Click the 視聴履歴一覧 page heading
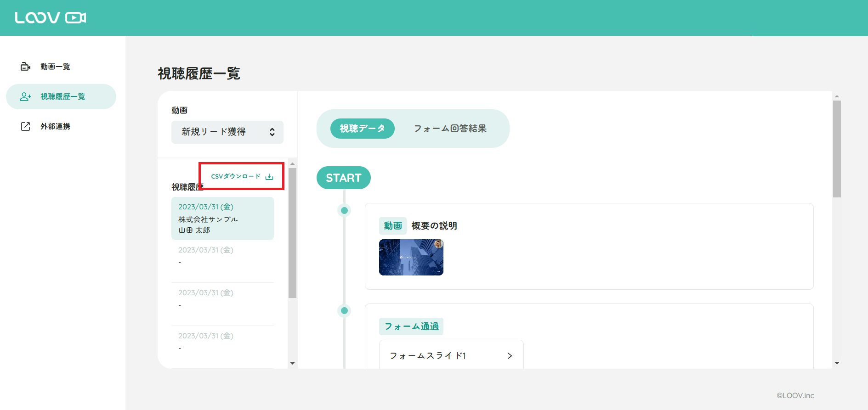The image size is (868, 410). 199,73
